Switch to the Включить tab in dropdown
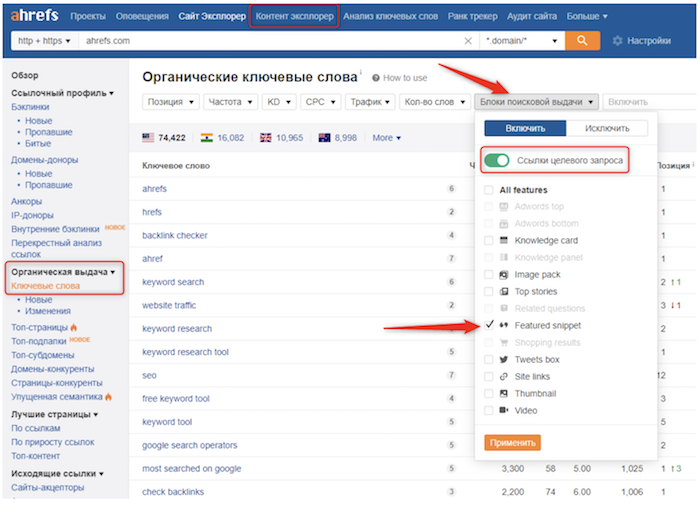Viewport: 700px width, 517px height. (525, 128)
